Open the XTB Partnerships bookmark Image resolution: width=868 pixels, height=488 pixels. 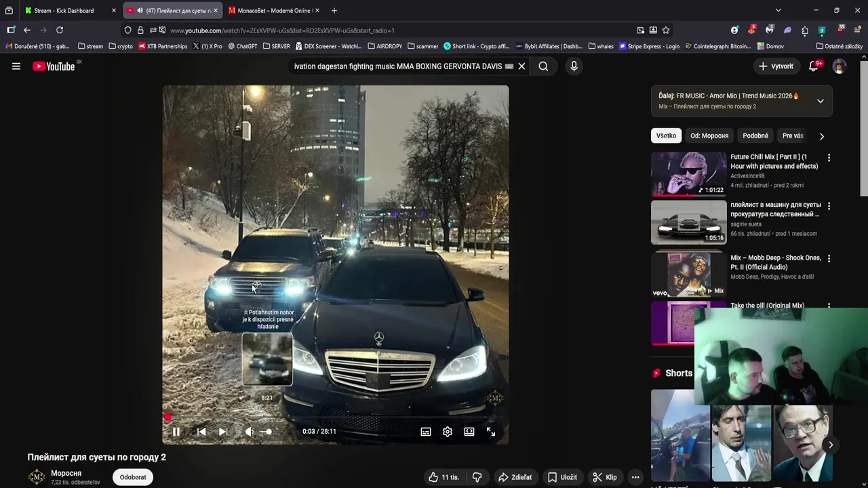pos(163,46)
